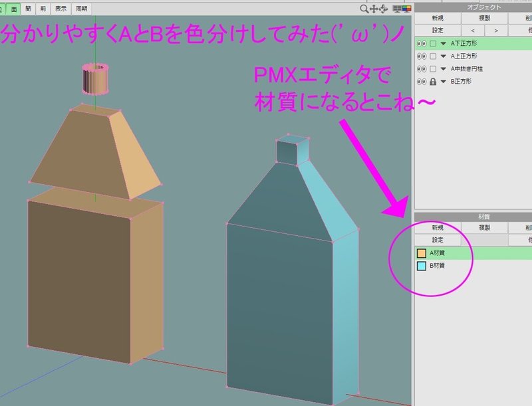The image size is (532, 406).
Task: Click the 材質 panel header
Action: 473,217
